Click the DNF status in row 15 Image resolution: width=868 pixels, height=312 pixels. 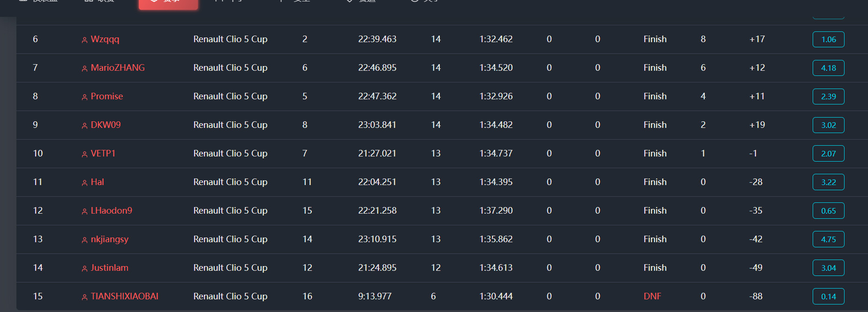point(652,296)
